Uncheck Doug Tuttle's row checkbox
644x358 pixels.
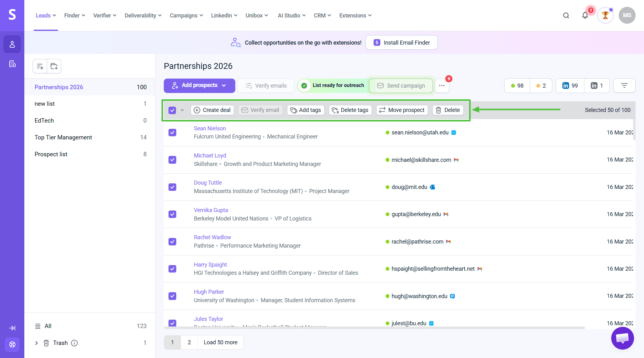click(172, 187)
